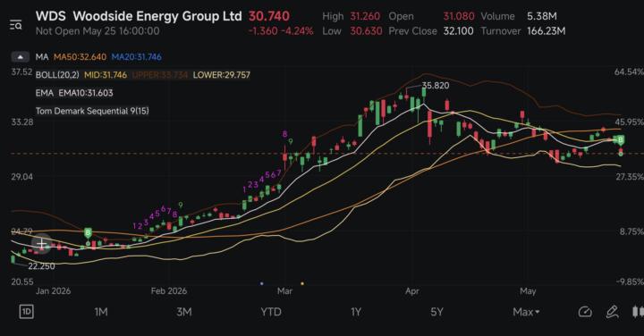Select the YTD range
This screenshot has width=644, height=336.
click(271, 312)
